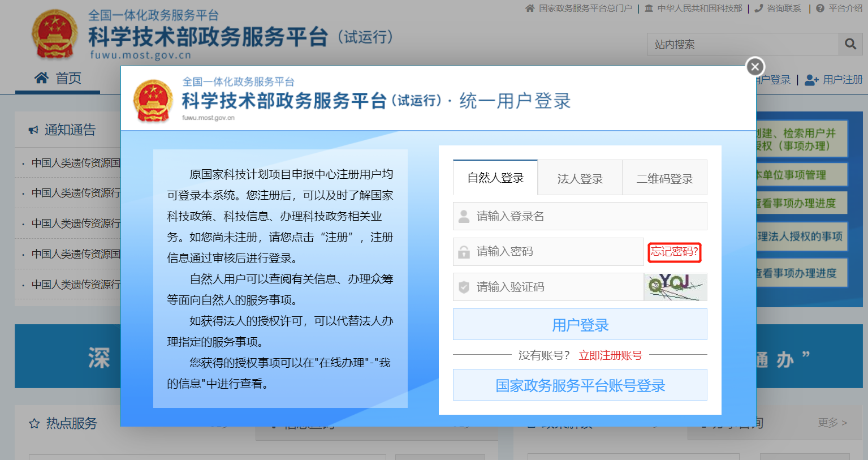Click the 请输入登录名 username field
The height and width of the screenshot is (460, 868).
point(588,216)
